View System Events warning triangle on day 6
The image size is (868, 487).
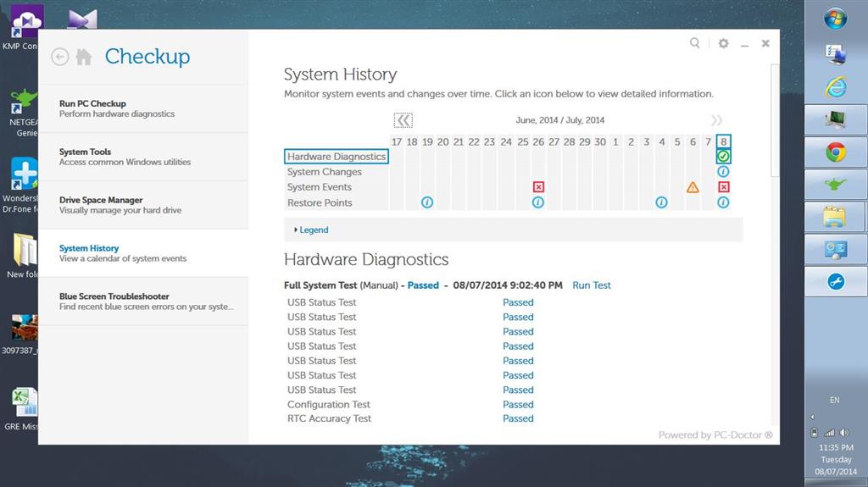tap(693, 187)
